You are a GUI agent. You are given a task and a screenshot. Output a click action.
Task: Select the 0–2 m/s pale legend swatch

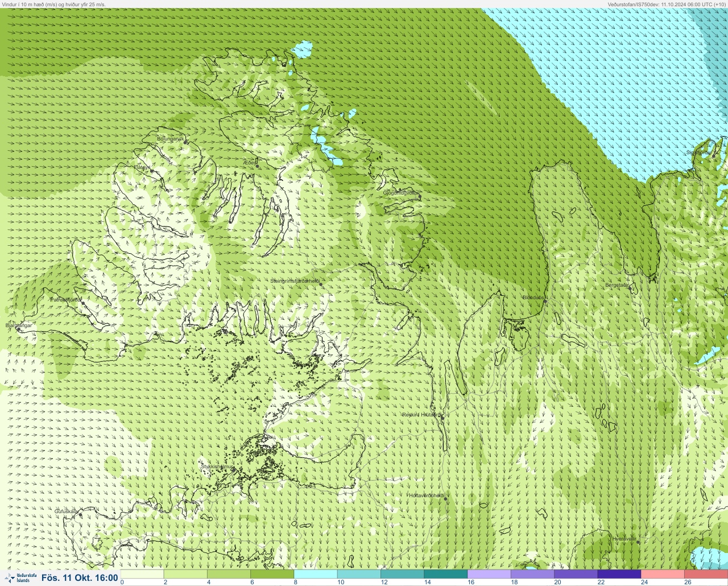point(142,574)
